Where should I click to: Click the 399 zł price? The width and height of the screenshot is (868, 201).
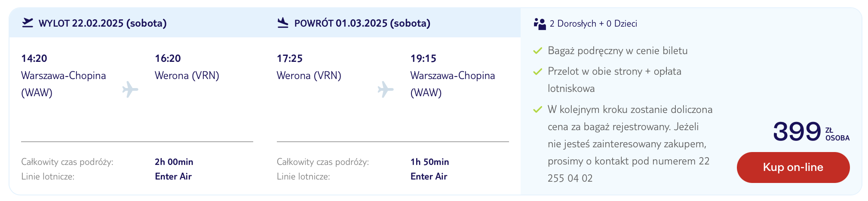(x=797, y=131)
